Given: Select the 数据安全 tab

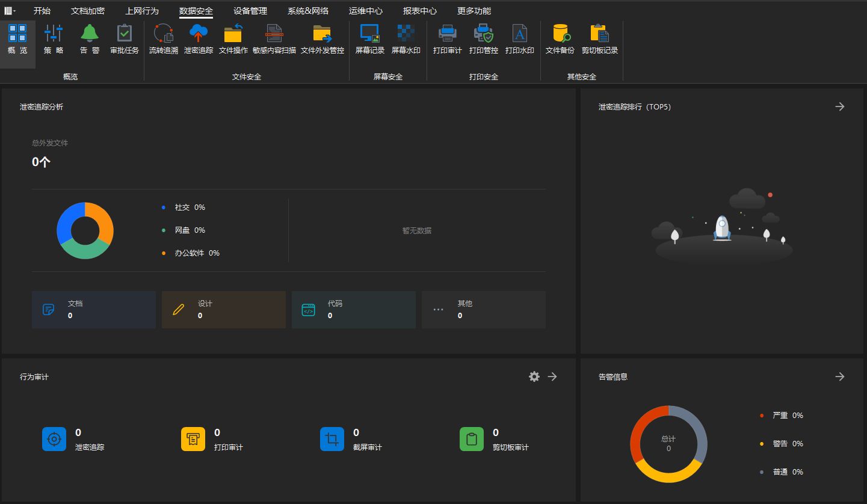Looking at the screenshot, I should pos(196,11).
